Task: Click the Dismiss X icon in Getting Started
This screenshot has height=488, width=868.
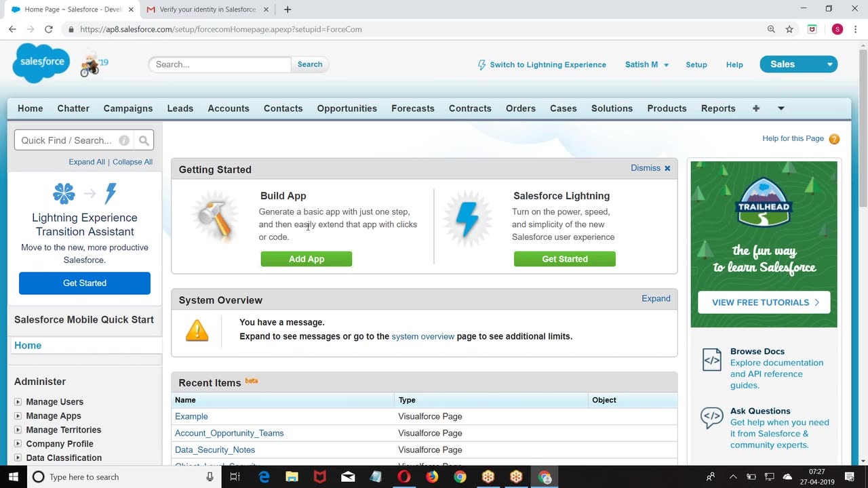Action: pyautogui.click(x=667, y=168)
